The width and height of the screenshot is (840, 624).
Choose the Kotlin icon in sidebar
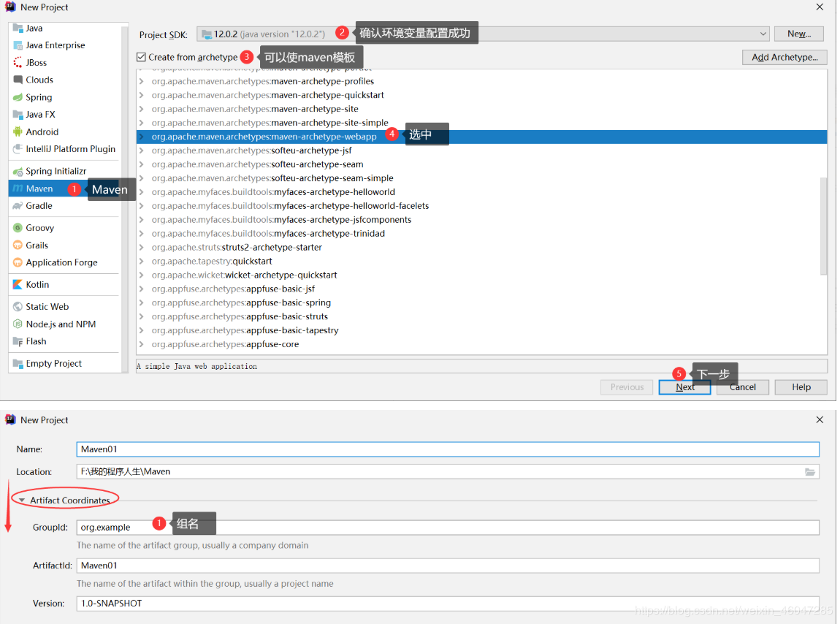point(18,285)
